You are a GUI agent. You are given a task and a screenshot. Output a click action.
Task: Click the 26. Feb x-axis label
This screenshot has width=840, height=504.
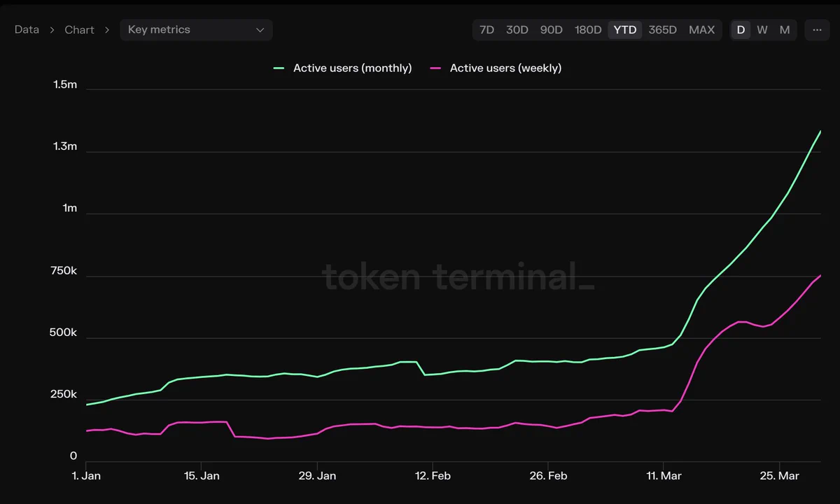tap(548, 476)
